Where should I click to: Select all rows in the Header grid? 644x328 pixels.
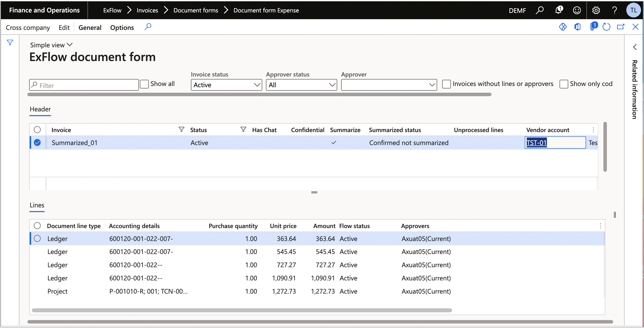[x=37, y=130]
